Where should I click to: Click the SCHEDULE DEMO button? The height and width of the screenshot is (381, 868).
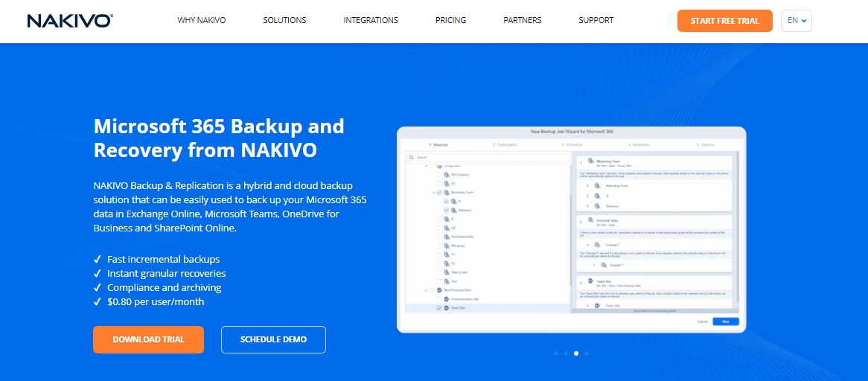(x=273, y=339)
